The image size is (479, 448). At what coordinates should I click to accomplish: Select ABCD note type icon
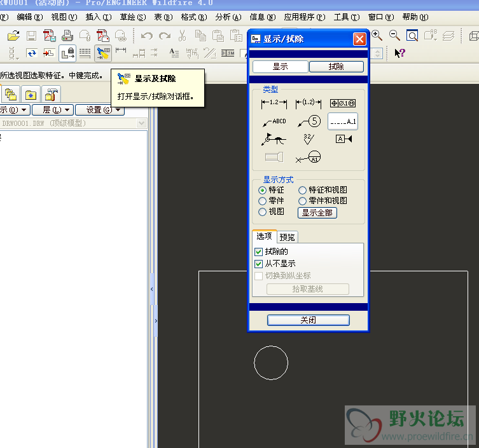tap(274, 121)
